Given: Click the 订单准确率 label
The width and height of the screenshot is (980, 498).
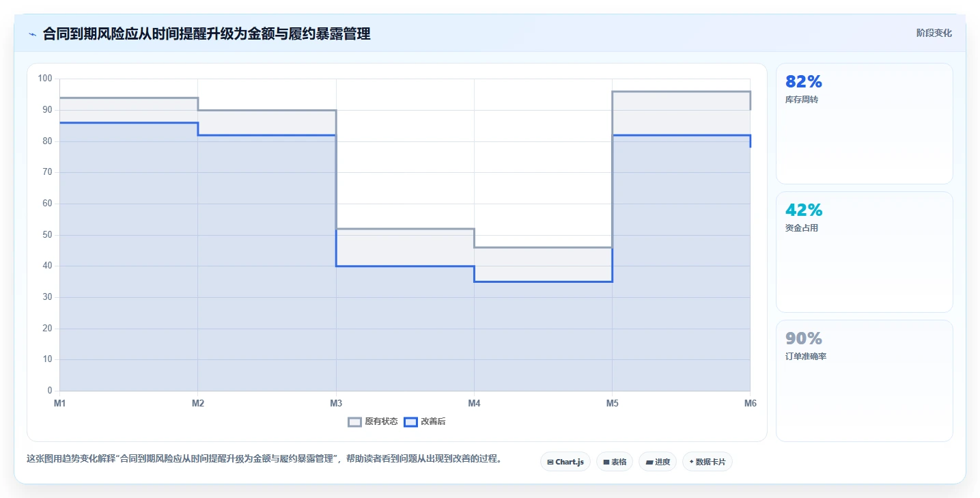Looking at the screenshot, I should 806,357.
